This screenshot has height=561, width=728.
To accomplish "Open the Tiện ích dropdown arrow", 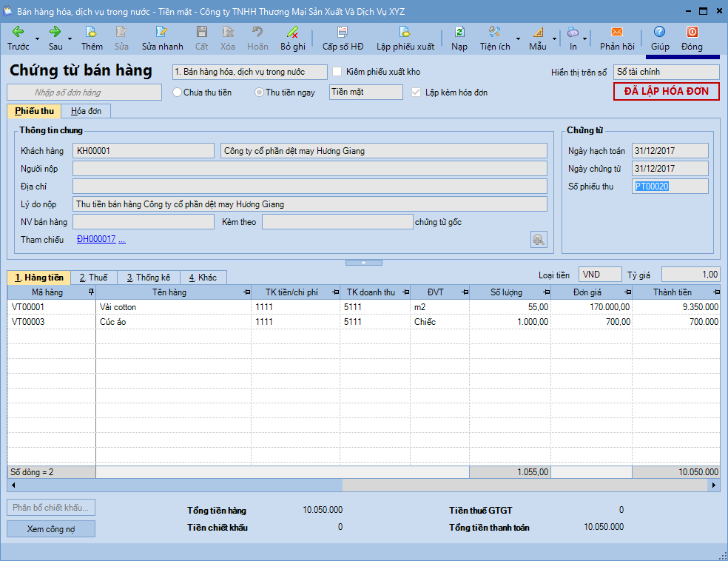I will coord(518,38).
